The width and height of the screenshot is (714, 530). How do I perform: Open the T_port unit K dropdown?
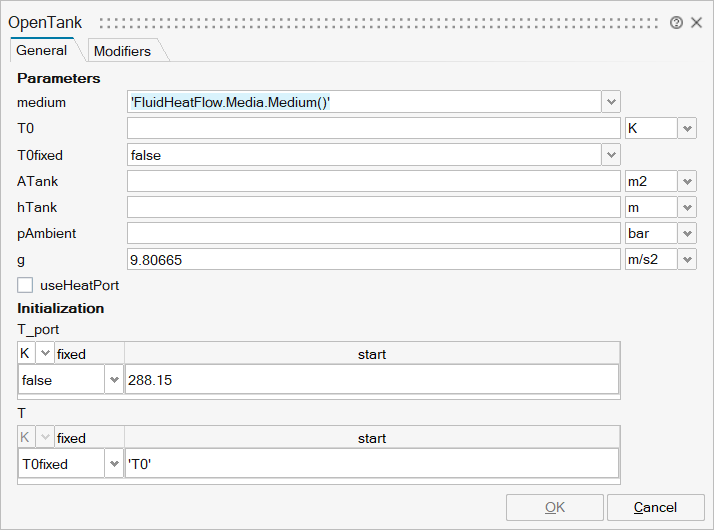pos(45,354)
